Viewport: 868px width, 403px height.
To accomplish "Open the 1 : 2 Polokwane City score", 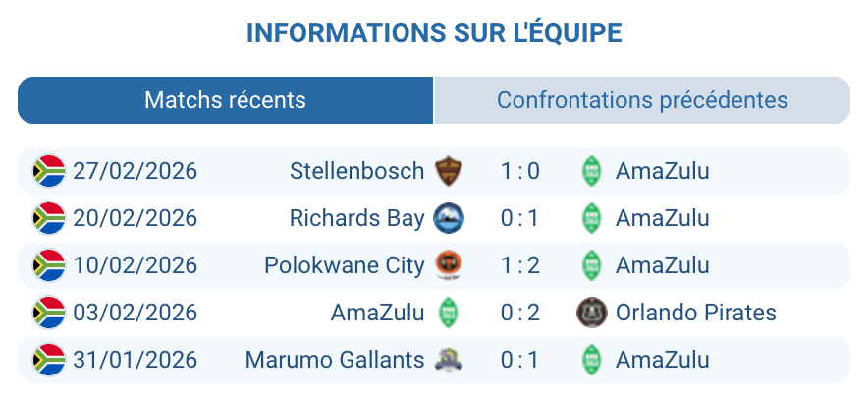I will [519, 265].
